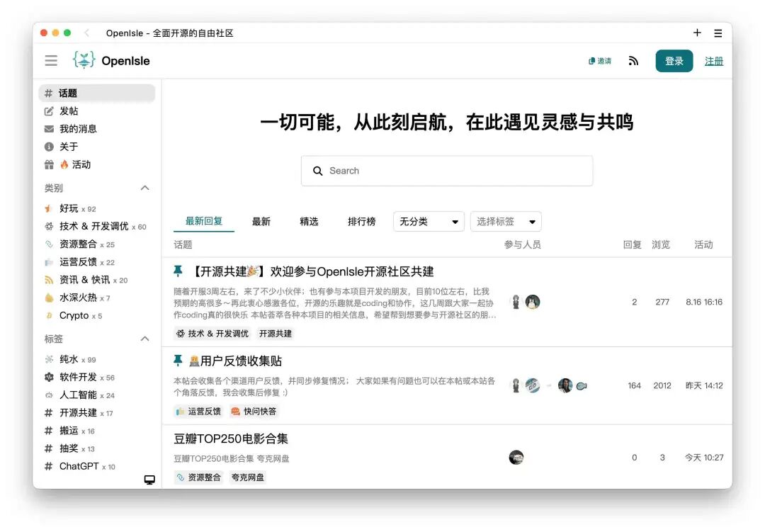
Task: Click the browser new tab plus icon
Action: [x=697, y=33]
